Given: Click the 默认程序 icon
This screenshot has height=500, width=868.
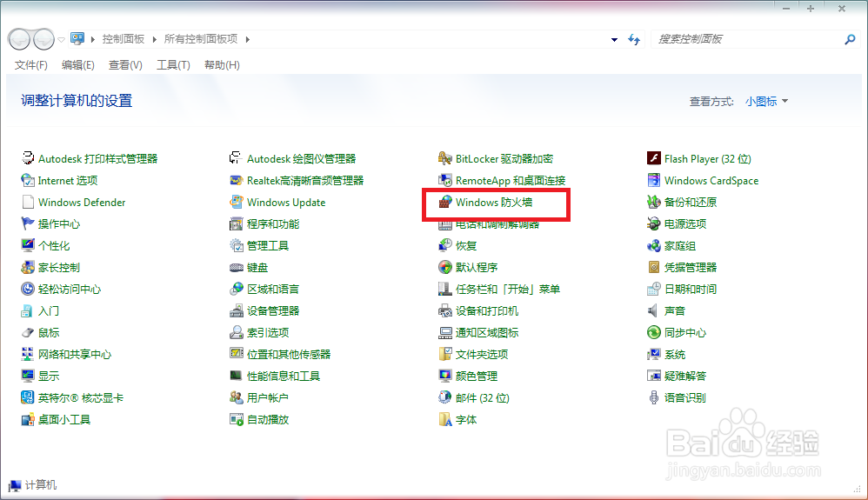Looking at the screenshot, I should [x=445, y=268].
